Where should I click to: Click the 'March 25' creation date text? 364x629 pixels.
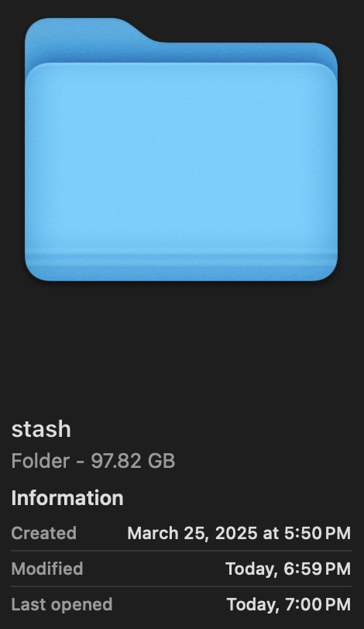pyautogui.click(x=167, y=534)
